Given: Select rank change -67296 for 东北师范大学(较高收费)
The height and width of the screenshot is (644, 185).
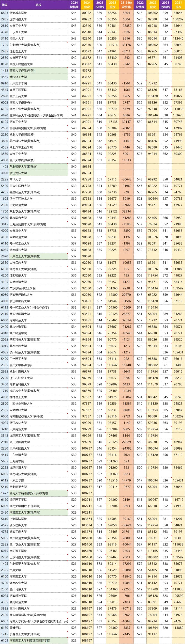Looking at the screenshot, I should coord(126,564).
